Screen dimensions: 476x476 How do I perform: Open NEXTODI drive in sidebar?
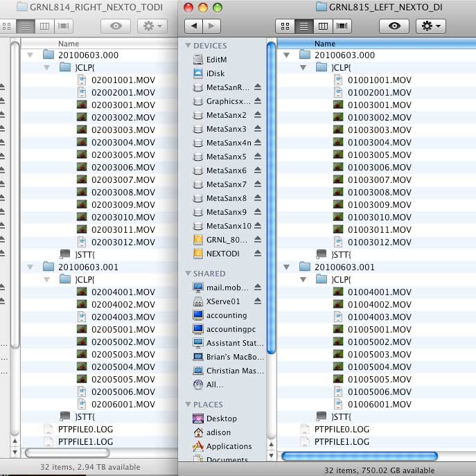click(222, 254)
